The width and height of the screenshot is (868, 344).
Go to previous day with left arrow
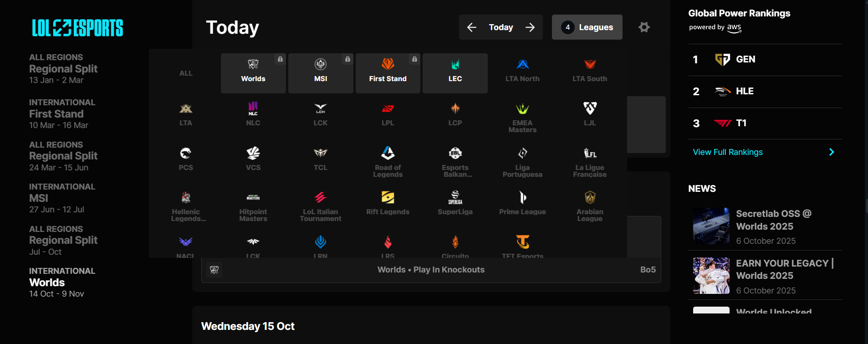[x=472, y=27]
